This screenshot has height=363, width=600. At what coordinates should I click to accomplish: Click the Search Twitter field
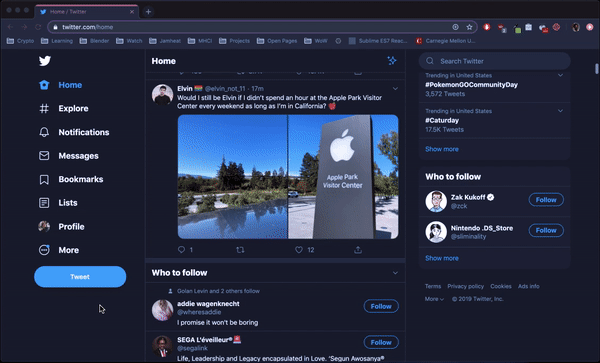point(494,61)
